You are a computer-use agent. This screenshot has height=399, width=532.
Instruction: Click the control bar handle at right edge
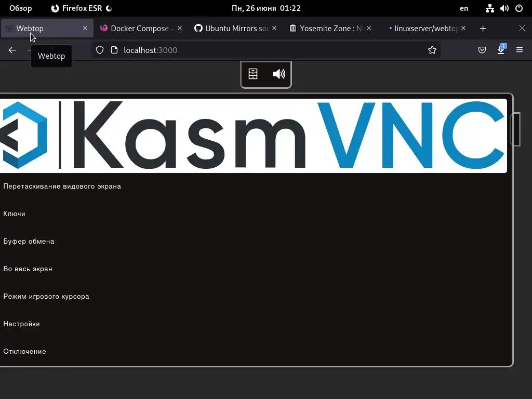coord(516,129)
